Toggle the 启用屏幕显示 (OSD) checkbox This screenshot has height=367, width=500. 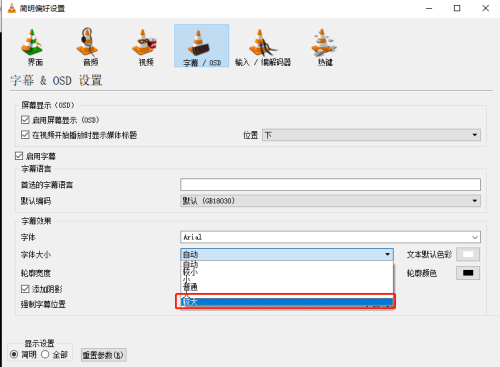point(25,120)
